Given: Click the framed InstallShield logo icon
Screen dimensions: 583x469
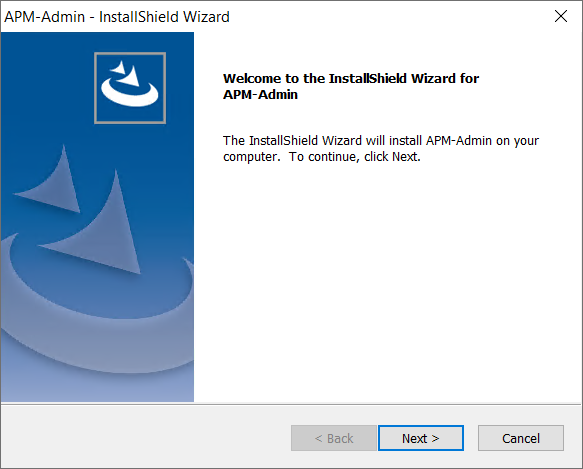Looking at the screenshot, I should 130,88.
